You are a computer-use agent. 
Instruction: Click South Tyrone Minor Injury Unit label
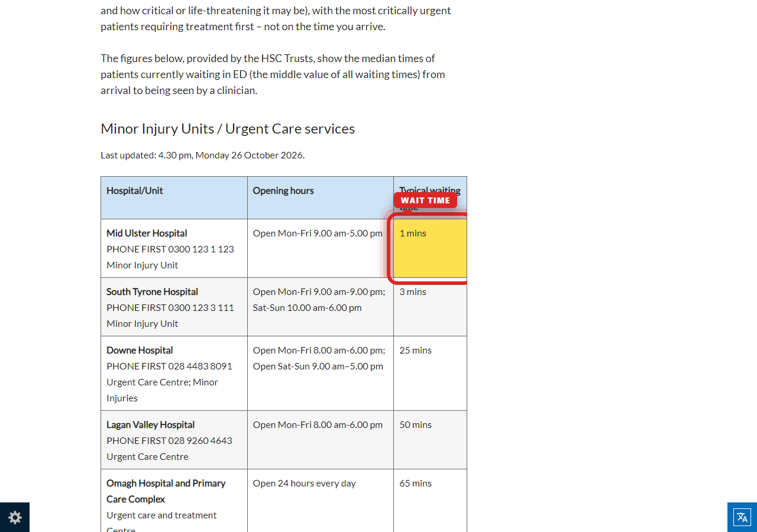pyautogui.click(x=142, y=323)
